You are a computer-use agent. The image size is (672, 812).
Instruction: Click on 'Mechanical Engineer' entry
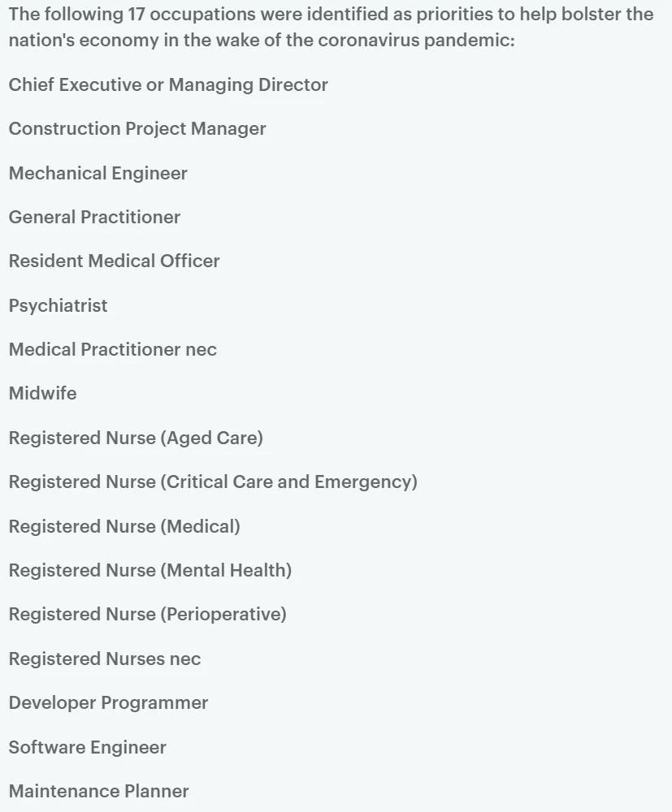point(98,173)
